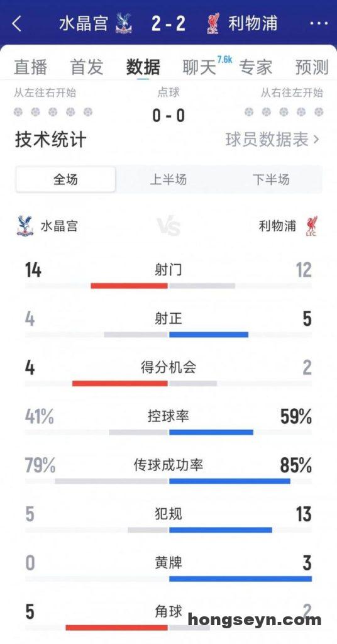
Task: Tap the 2 - 2 score in header
Action: [168, 24]
